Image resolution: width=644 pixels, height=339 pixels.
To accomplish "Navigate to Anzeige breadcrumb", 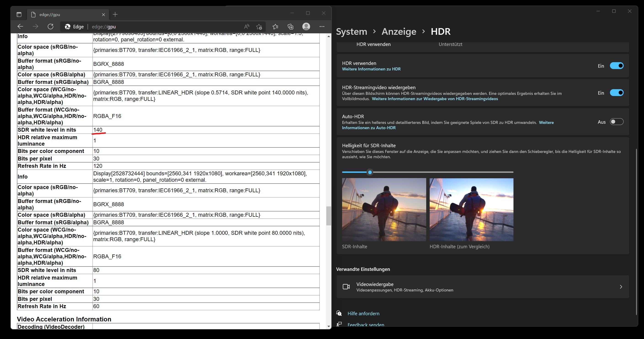I will [399, 32].
